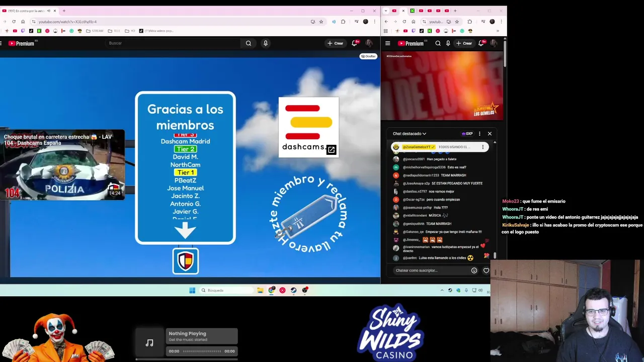Open three-dot browser menu in right window
This screenshot has height=362, width=644.
pyautogui.click(x=501, y=22)
